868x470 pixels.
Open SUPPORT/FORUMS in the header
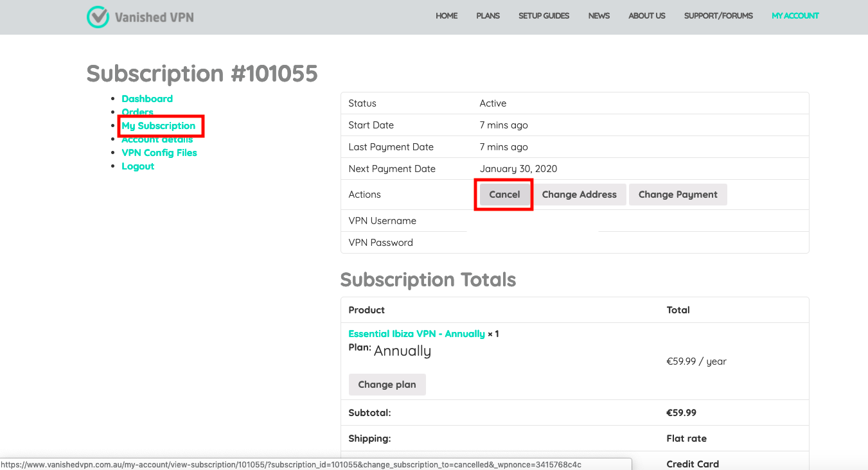[718, 16]
